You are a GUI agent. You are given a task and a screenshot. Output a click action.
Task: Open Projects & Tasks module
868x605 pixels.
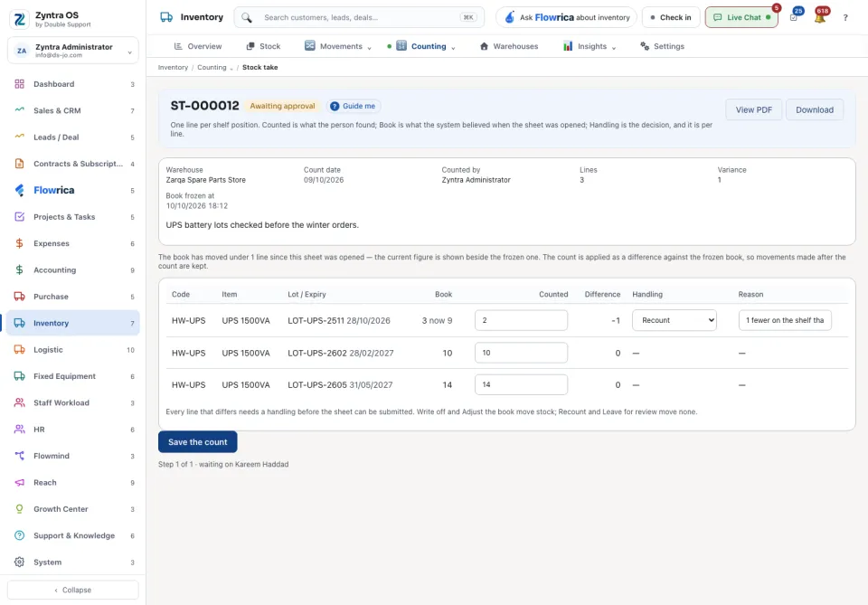(x=73, y=217)
